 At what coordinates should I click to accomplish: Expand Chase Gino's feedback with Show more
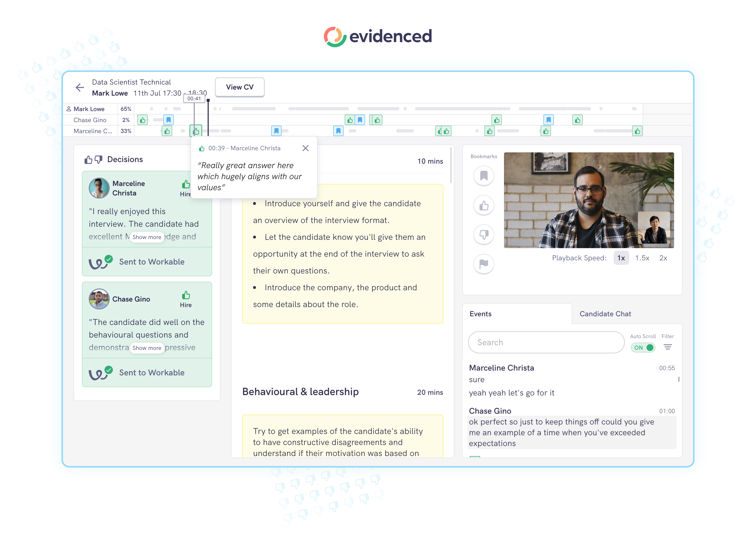(x=147, y=348)
